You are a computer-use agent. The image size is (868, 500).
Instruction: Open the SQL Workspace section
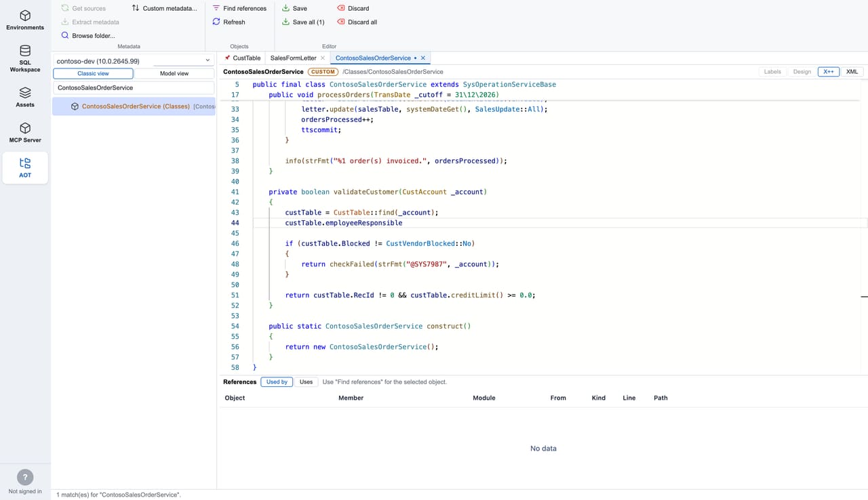(x=25, y=58)
